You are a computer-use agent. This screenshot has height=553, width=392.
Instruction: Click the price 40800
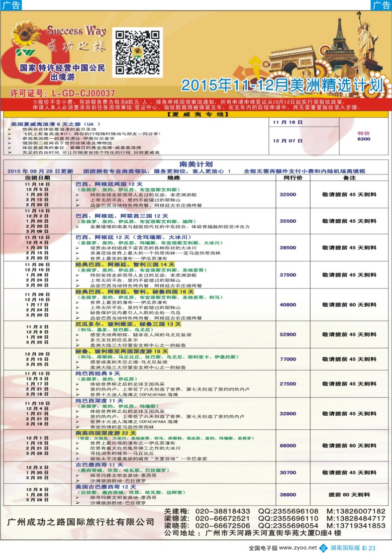tap(287, 305)
